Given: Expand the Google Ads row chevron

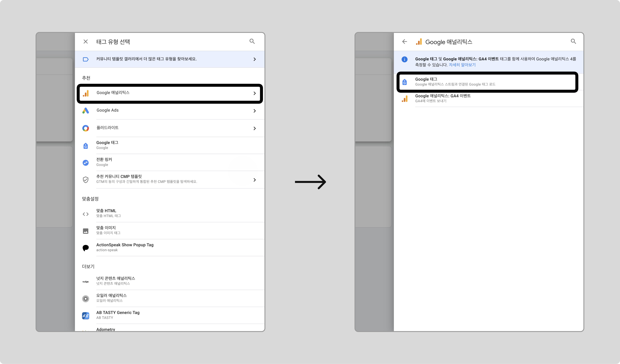Looking at the screenshot, I should pyautogui.click(x=255, y=111).
